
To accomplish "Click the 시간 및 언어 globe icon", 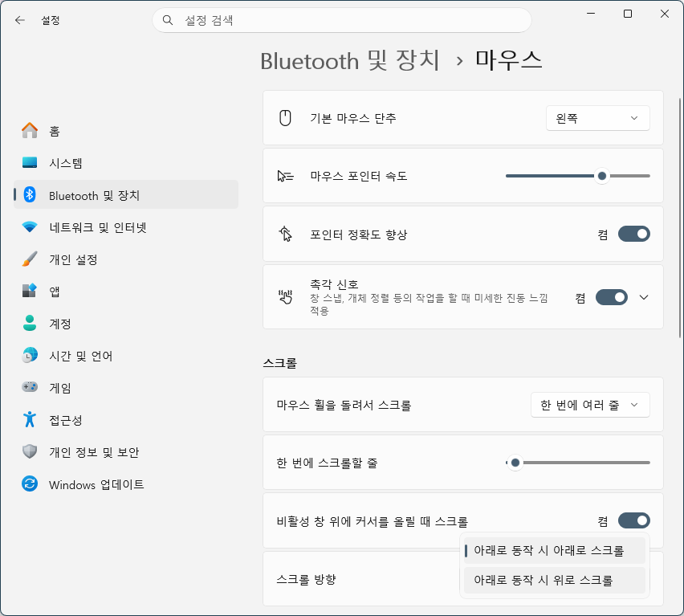I will (x=30, y=355).
